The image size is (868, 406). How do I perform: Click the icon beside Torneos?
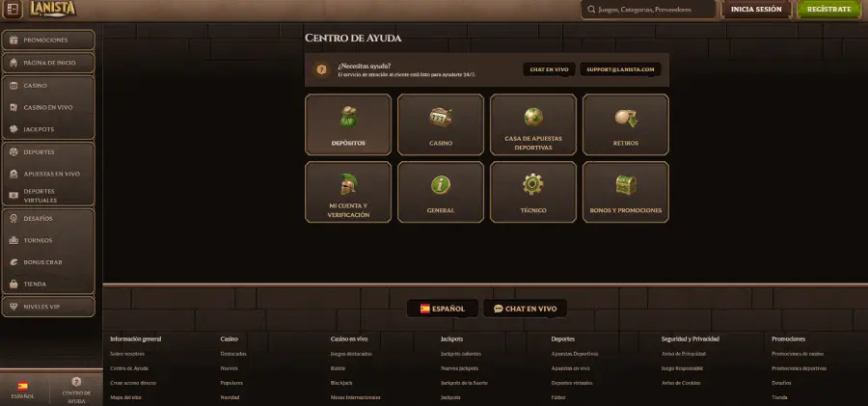[14, 240]
